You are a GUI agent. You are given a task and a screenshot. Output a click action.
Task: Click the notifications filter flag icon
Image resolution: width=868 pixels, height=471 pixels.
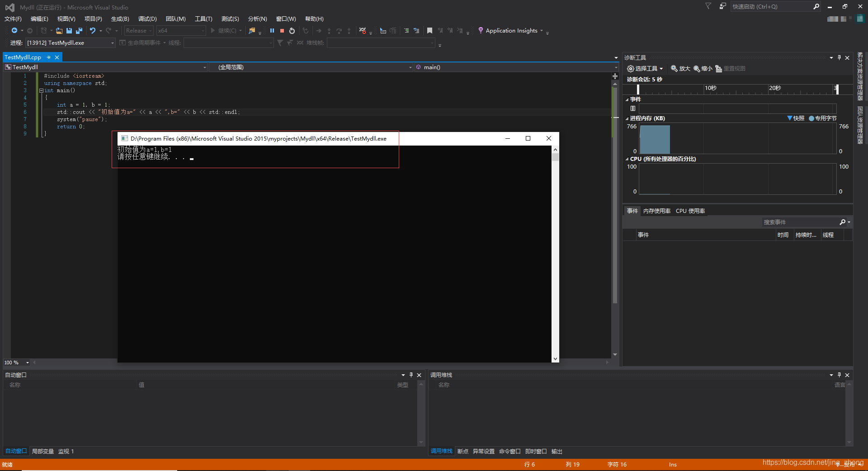pos(708,6)
